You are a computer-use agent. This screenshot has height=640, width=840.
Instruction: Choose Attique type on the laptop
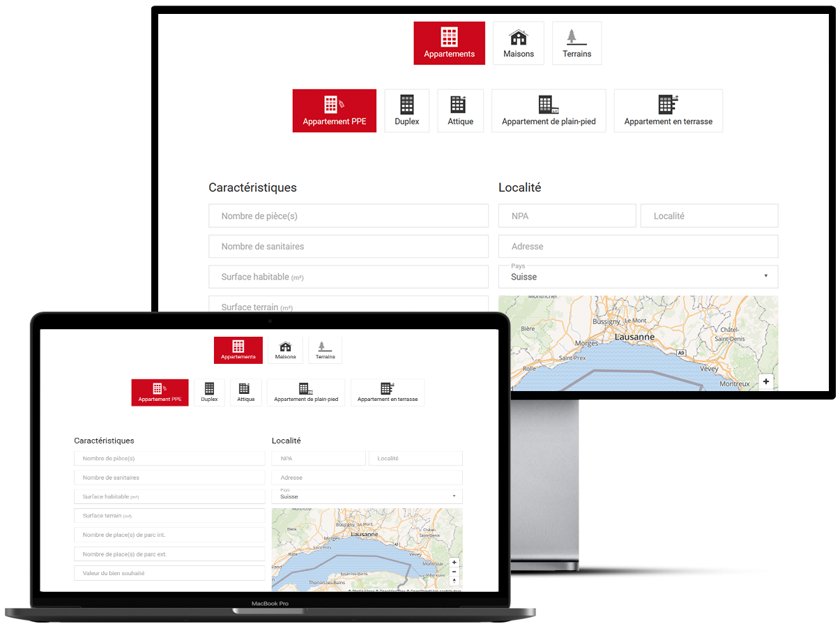[245, 393]
